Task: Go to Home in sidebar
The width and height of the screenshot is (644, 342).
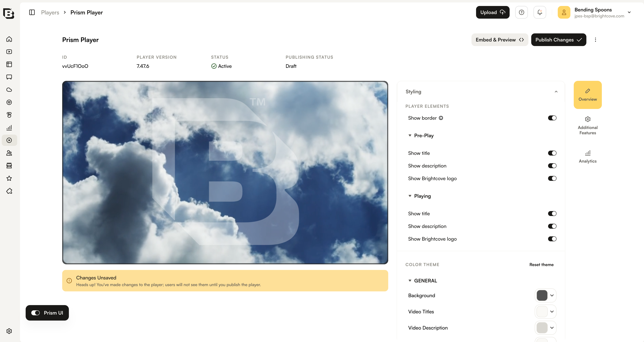Action: tap(9, 39)
